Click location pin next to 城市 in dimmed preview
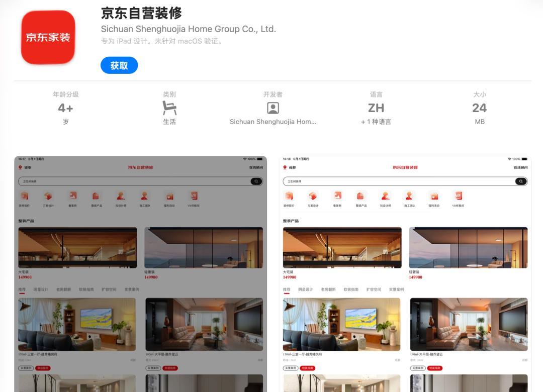 [x=21, y=167]
